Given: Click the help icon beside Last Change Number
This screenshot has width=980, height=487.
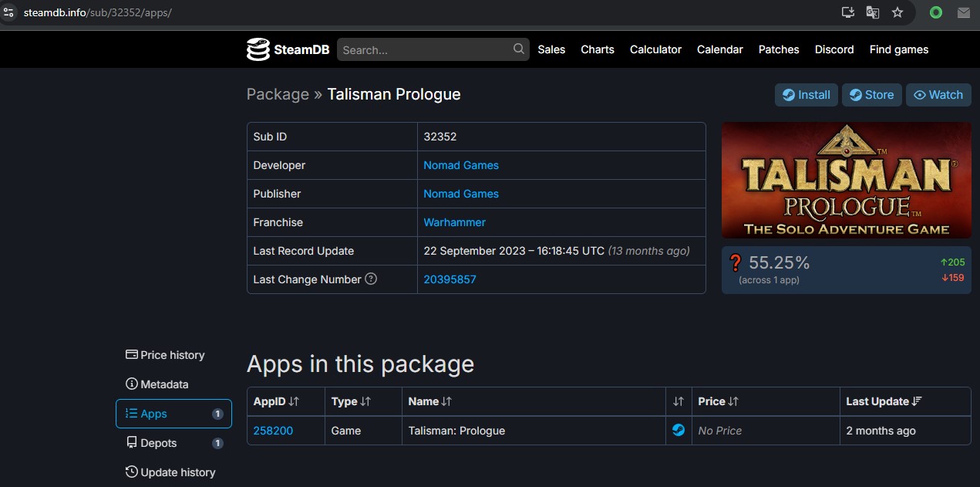Looking at the screenshot, I should 371,279.
